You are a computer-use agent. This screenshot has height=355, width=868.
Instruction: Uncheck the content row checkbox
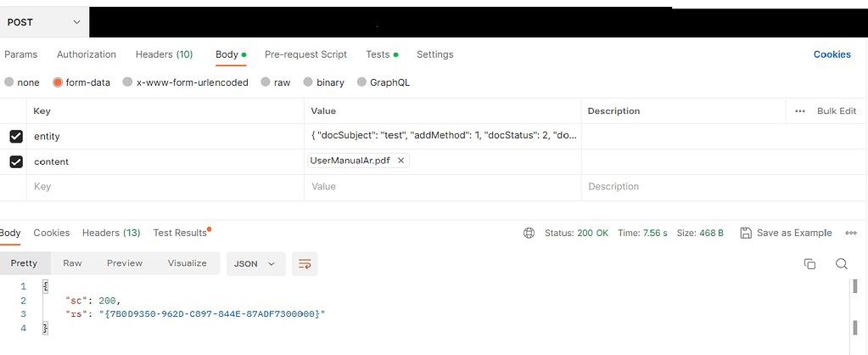pos(16,161)
